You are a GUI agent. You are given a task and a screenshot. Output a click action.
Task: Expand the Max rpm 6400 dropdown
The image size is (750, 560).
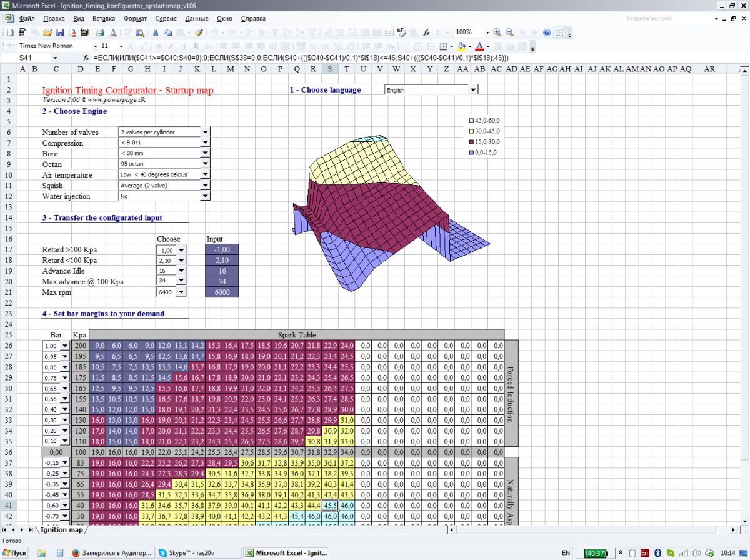181,292
